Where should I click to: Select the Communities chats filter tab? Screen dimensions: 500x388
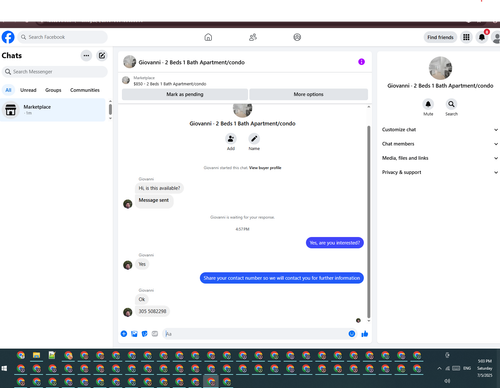tap(85, 90)
